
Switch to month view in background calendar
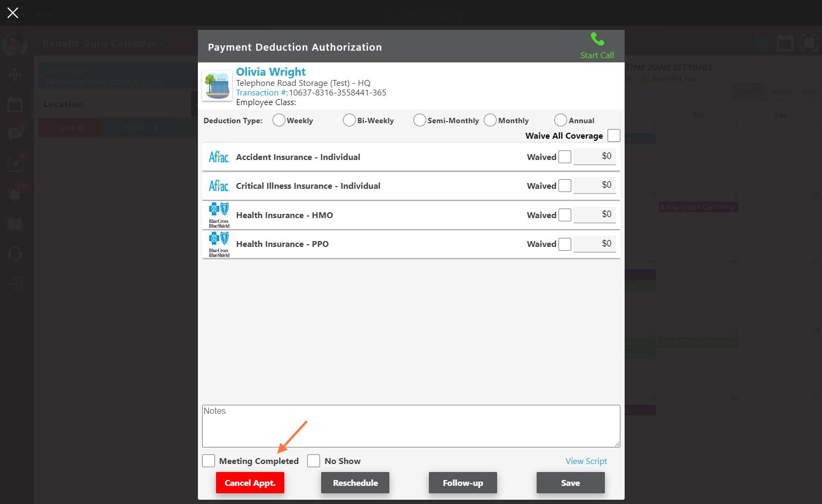749,91
